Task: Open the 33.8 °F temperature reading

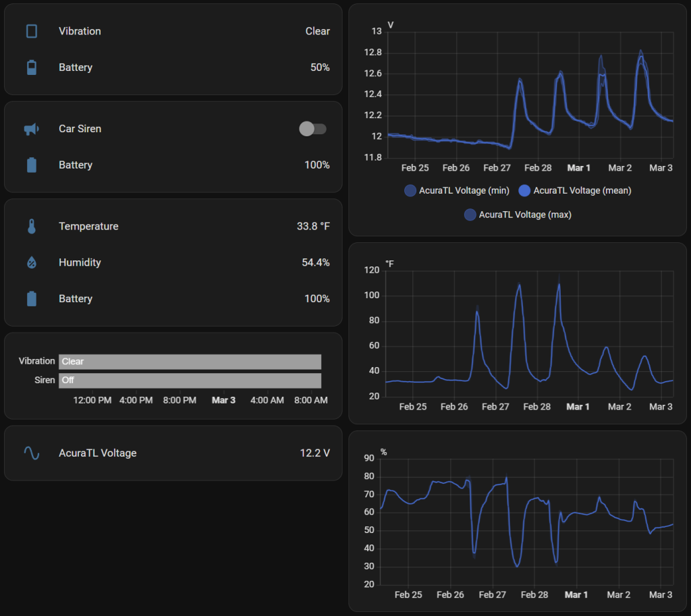Action: [x=313, y=227]
